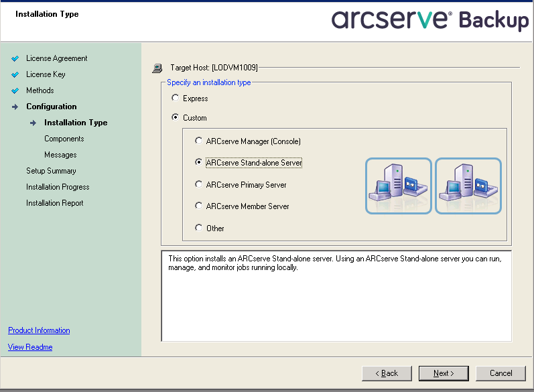The height and width of the screenshot is (392, 534).
Task: Click the arcserve Backup logo
Action: 429,19
